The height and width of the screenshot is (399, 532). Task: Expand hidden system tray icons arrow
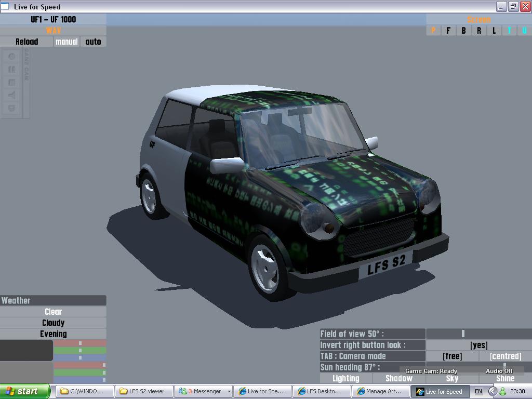493,392
